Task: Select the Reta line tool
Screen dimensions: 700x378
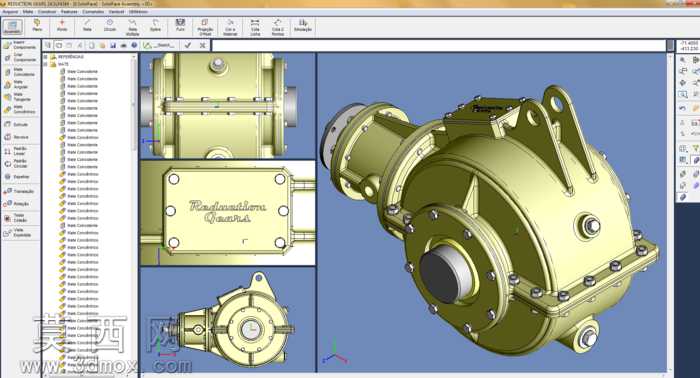Action: pos(87,25)
